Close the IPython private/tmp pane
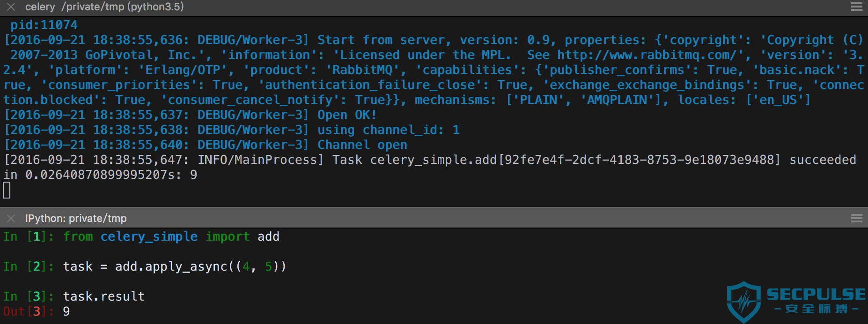This screenshot has width=868, height=324. pyautogui.click(x=11, y=218)
